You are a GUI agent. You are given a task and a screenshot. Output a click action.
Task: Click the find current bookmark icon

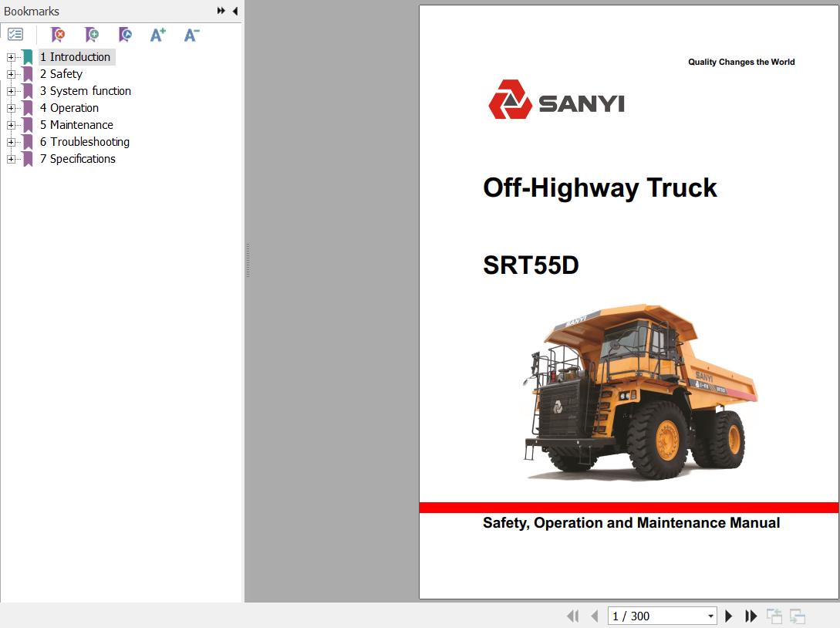pyautogui.click(x=125, y=35)
